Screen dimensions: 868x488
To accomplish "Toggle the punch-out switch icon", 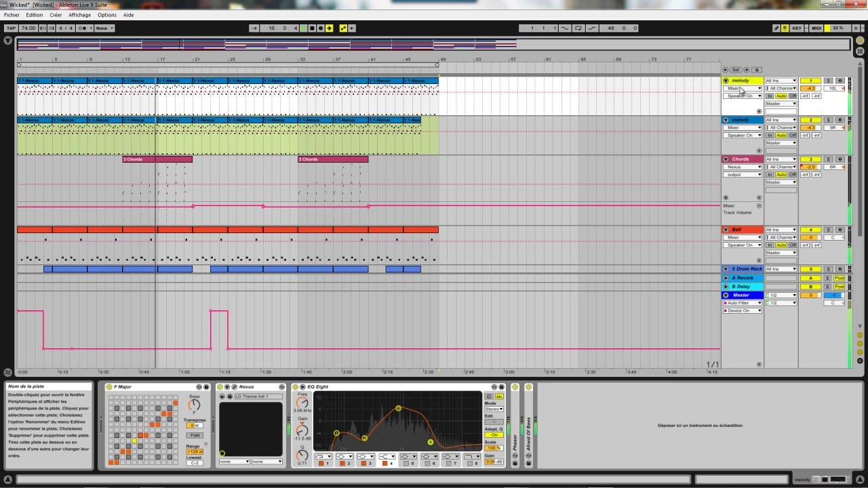I will pyautogui.click(x=592, y=28).
